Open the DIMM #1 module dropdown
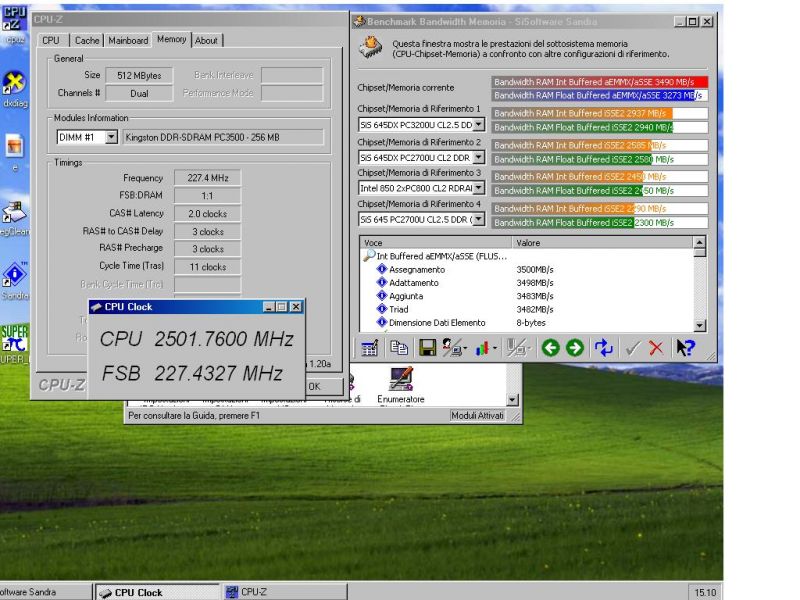The width and height of the screenshot is (800, 600). point(111,137)
